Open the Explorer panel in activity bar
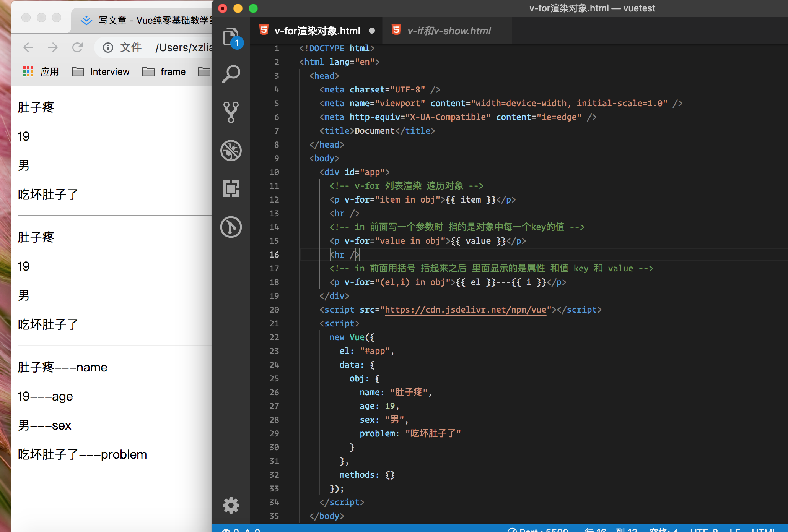 pyautogui.click(x=231, y=37)
